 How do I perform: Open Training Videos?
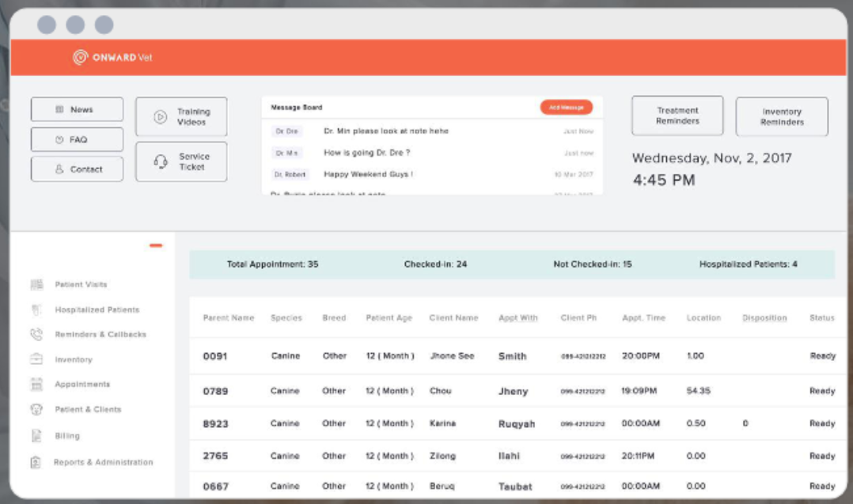(181, 117)
